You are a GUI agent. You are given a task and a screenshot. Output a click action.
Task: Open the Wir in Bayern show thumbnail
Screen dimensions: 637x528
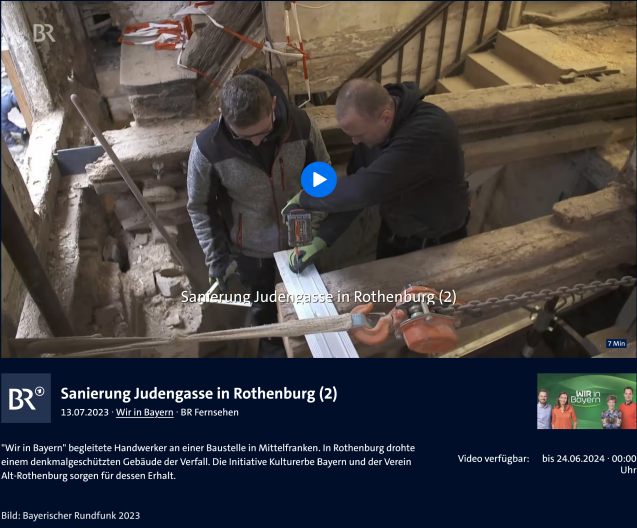coord(586,401)
